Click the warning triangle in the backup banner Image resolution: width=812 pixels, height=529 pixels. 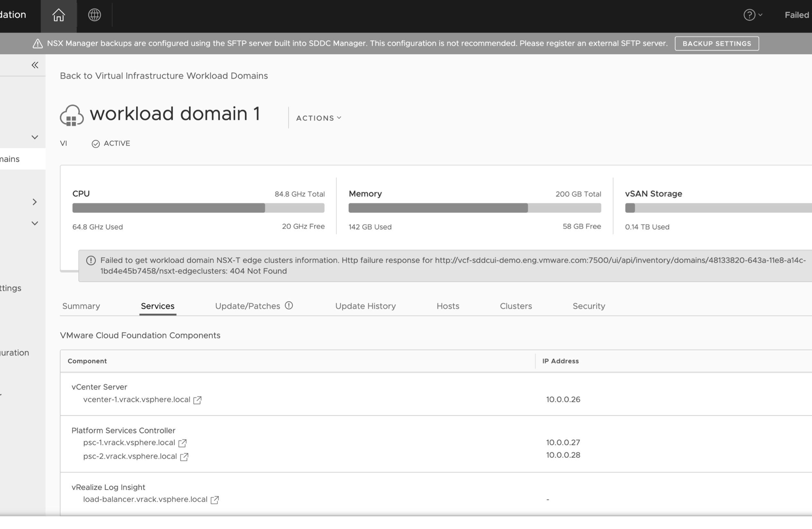tap(38, 44)
